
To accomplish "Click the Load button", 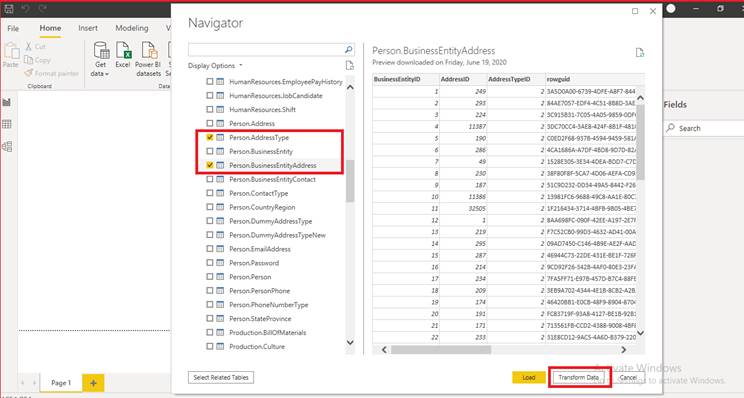I will [529, 378].
